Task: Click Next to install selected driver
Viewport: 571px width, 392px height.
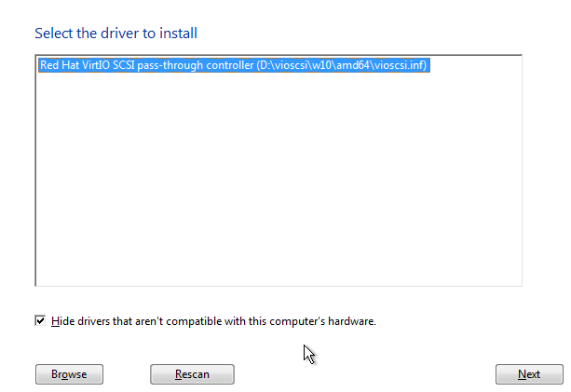Action: point(528,374)
